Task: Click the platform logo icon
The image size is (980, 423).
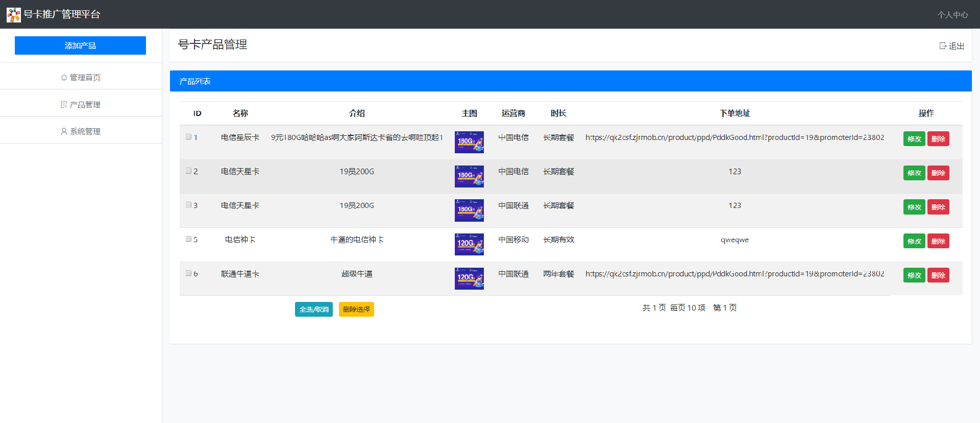Action: [14, 15]
